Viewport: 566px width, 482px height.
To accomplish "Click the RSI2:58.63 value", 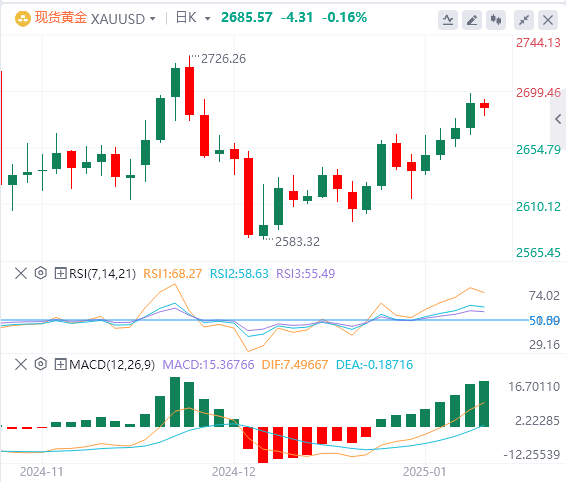I will pos(239,274).
